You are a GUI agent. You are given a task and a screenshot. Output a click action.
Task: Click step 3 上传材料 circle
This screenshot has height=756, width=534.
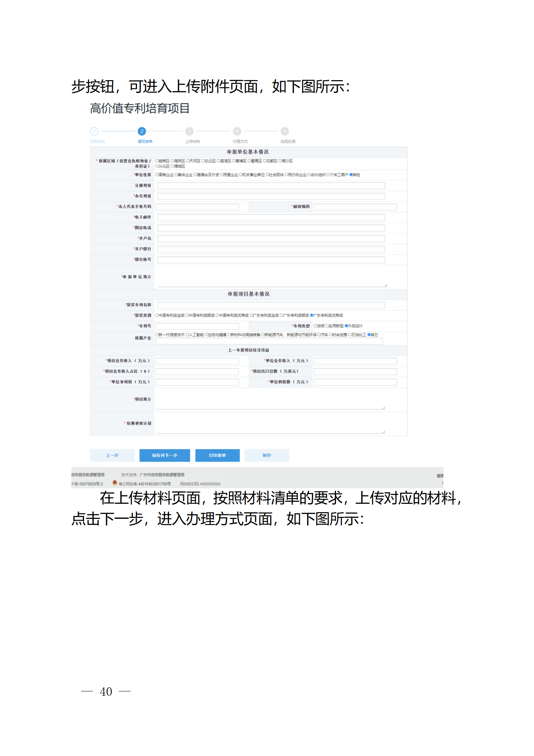click(189, 131)
